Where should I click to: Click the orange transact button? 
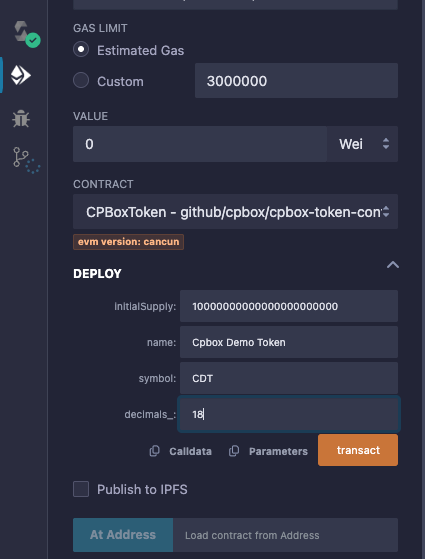tap(358, 450)
